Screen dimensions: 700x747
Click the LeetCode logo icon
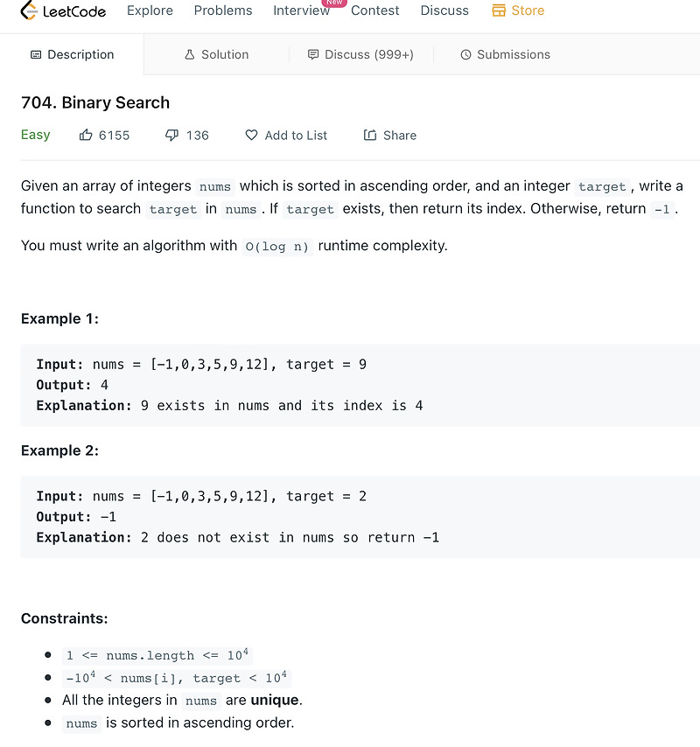click(29, 10)
